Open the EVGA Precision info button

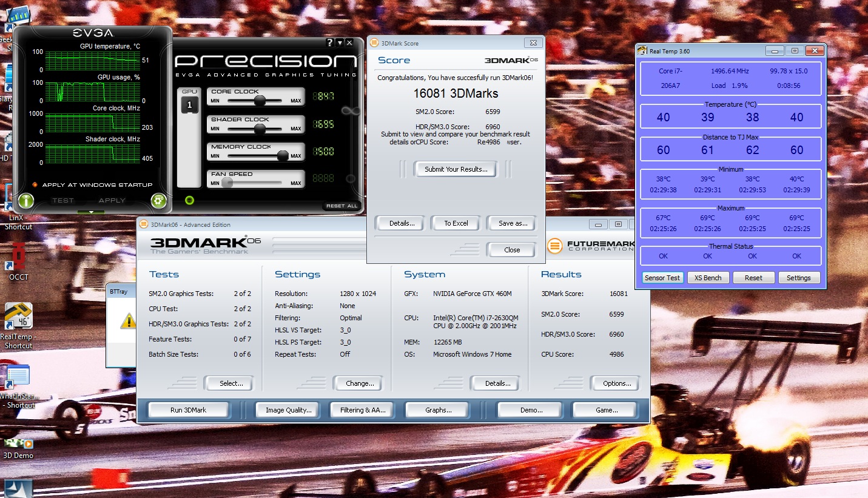click(x=25, y=201)
